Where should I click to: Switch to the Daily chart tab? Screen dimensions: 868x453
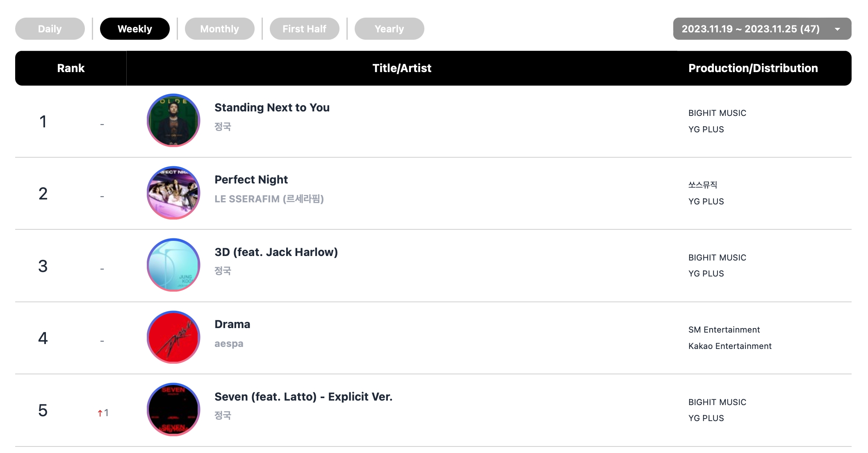(x=50, y=29)
